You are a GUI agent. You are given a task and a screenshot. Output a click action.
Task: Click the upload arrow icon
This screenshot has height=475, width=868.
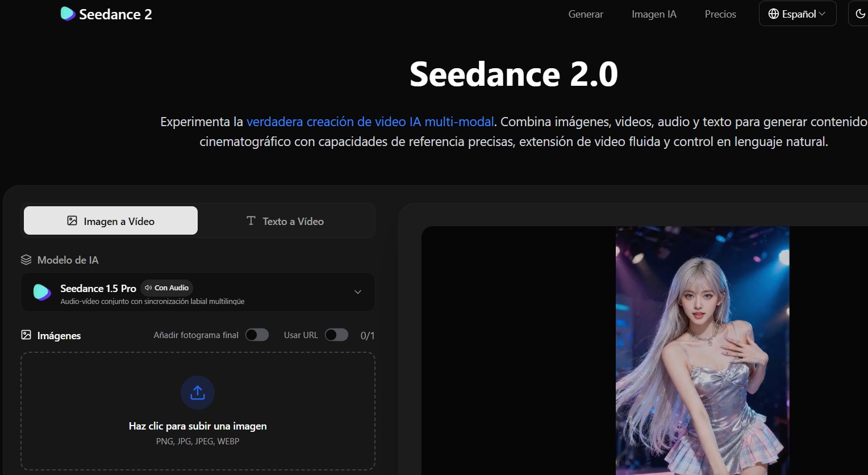[x=197, y=392]
